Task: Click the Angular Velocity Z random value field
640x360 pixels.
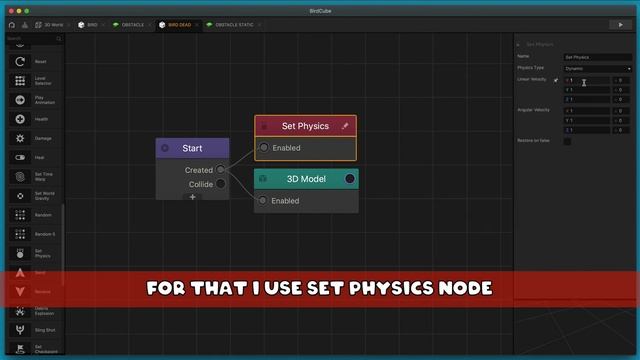Action: pos(621,130)
